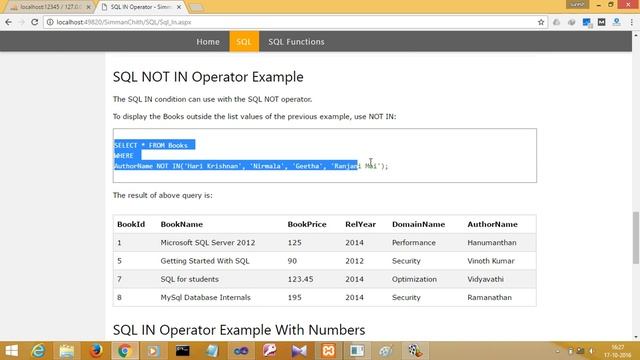Open the Chrome three-dot menu
640x360 pixels.
631,22
